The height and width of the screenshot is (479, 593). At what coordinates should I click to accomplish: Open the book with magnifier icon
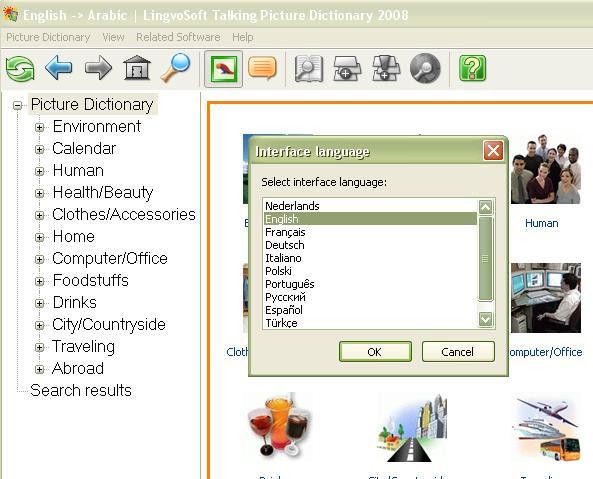[x=309, y=68]
